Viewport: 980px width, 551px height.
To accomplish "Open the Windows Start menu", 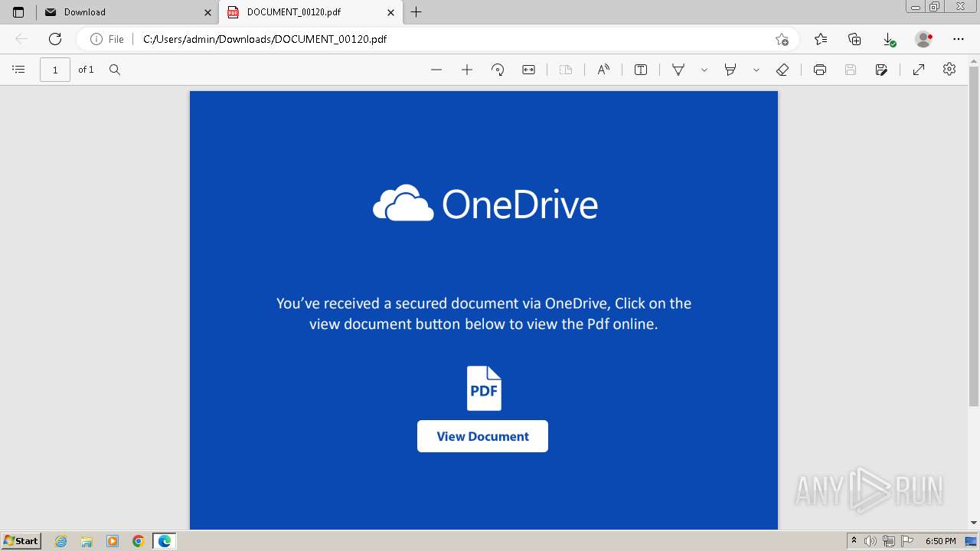I will click(x=21, y=541).
